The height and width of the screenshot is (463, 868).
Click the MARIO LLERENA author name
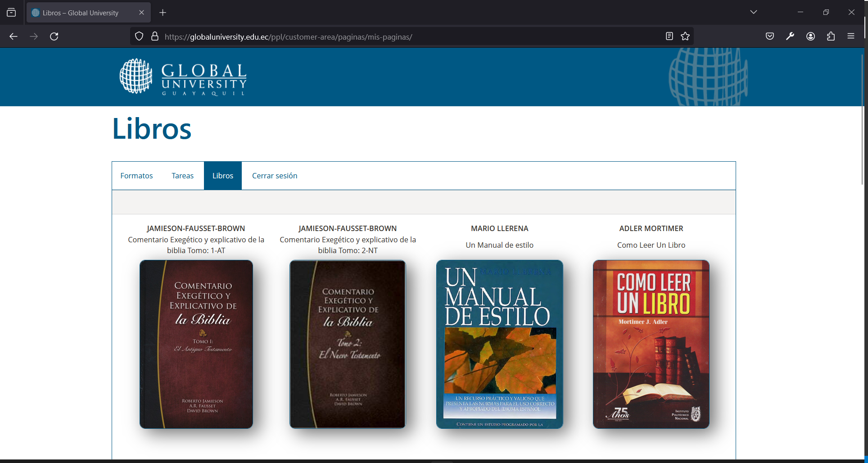pos(500,228)
